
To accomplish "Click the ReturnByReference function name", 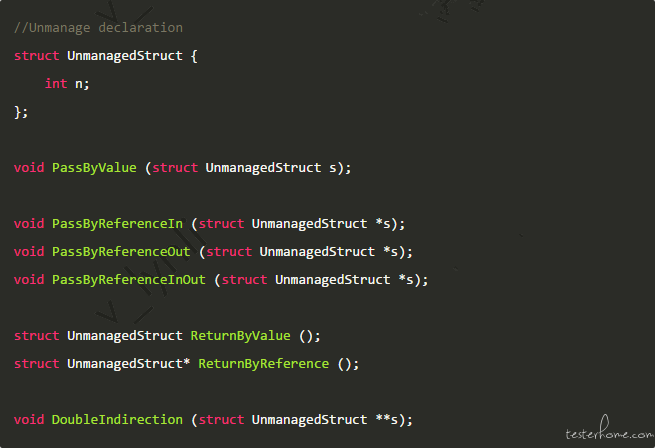I will coord(263,364).
